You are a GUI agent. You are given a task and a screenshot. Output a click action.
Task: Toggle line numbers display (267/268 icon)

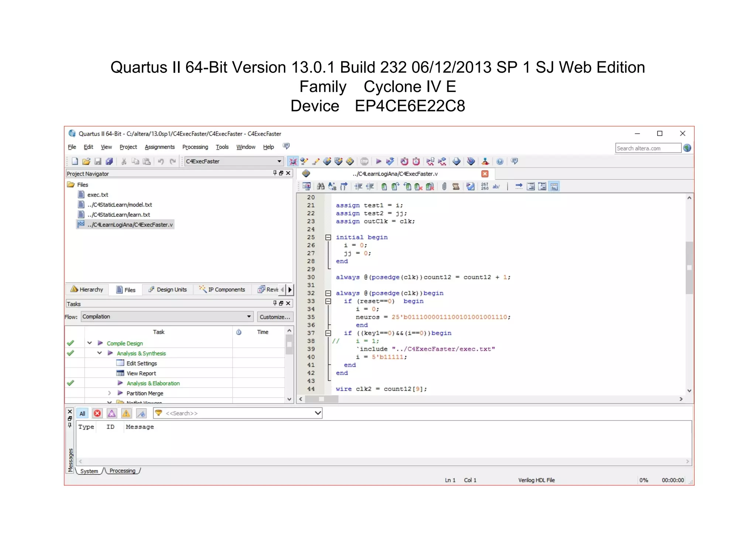click(x=485, y=186)
